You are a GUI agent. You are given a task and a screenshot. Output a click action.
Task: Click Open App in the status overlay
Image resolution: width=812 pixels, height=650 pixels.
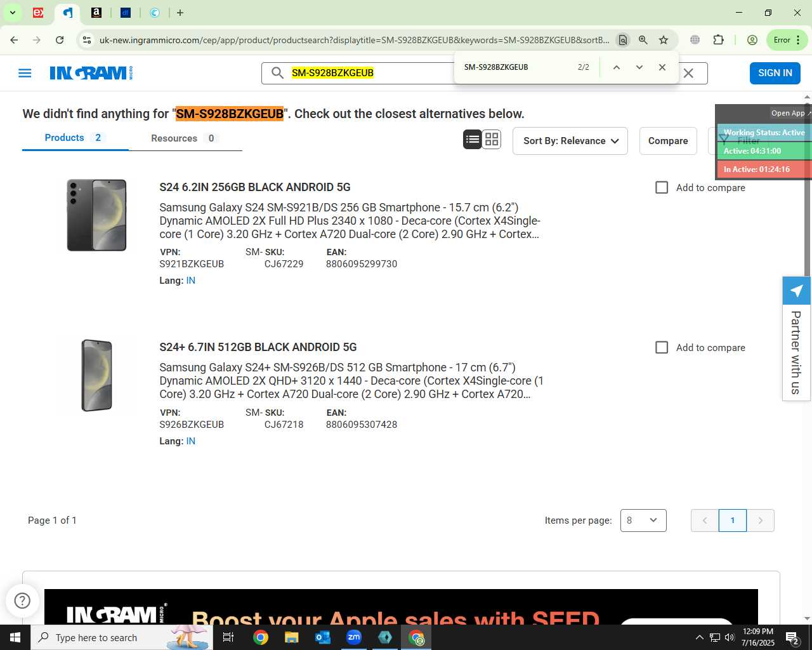tap(790, 113)
